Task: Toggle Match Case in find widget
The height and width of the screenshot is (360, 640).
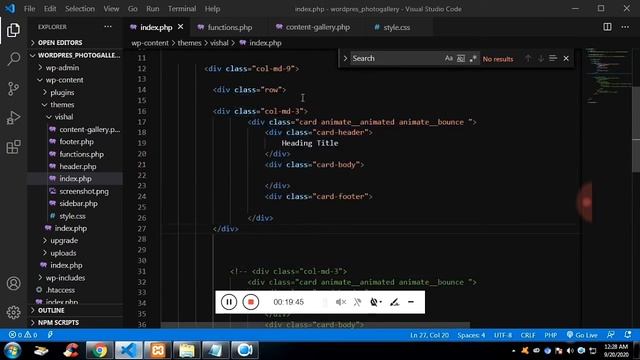Action: click(x=449, y=58)
